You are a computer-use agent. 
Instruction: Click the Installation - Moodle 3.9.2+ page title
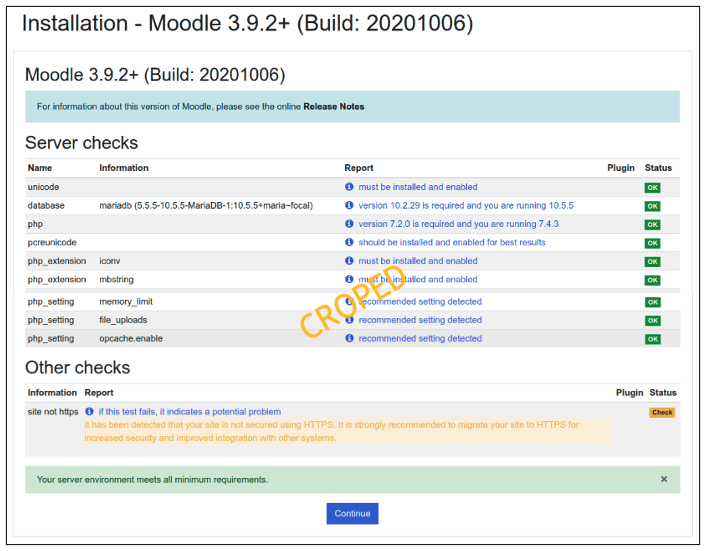pos(248,23)
